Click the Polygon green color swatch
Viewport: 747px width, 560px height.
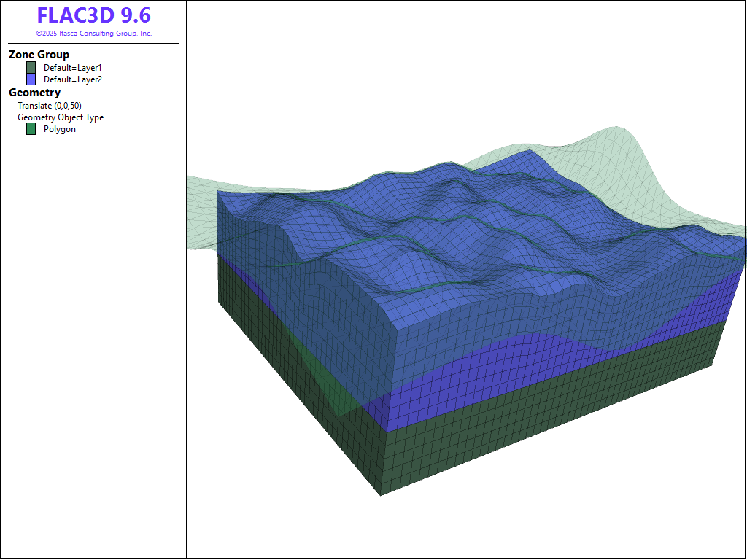[31, 129]
